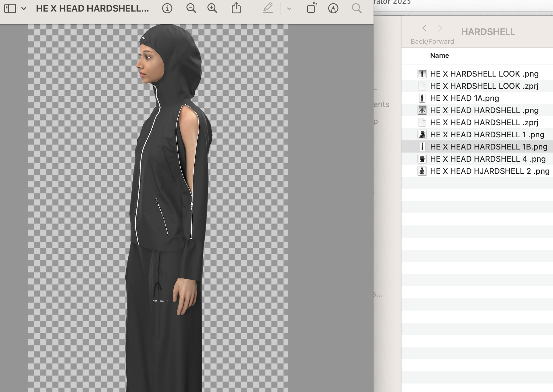Image resolution: width=553 pixels, height=392 pixels.
Task: Go forward in the Finder window
Action: coord(440,29)
